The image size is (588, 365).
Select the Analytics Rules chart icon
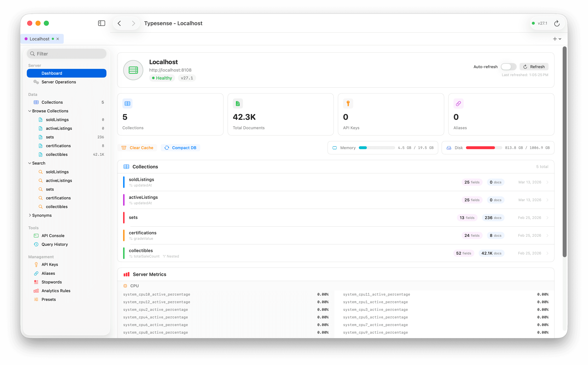coord(36,291)
